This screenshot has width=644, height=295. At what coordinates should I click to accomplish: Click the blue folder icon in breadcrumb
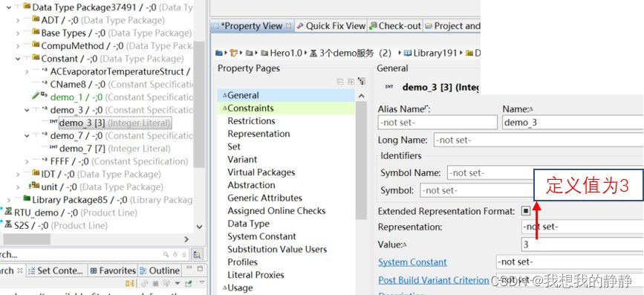point(219,53)
